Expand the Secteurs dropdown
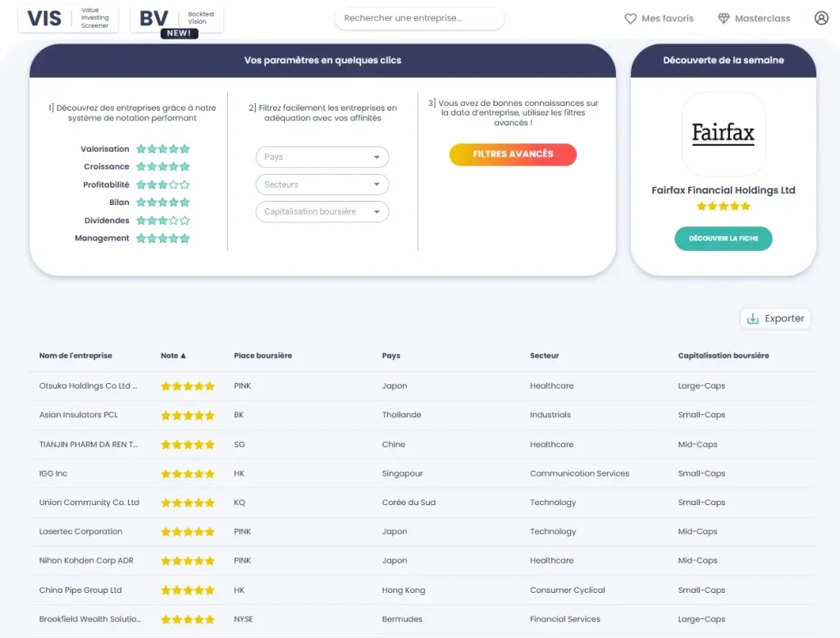This screenshot has height=638, width=840. tap(322, 185)
